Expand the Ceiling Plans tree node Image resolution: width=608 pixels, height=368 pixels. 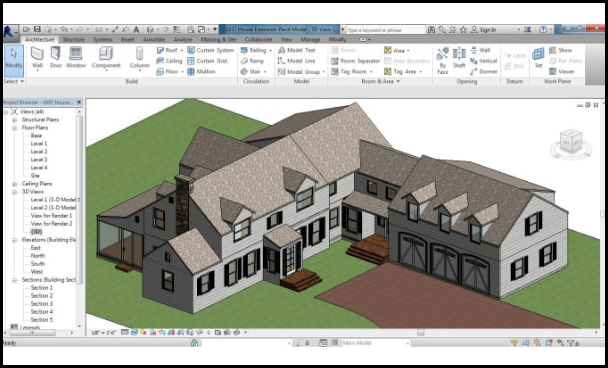(15, 184)
